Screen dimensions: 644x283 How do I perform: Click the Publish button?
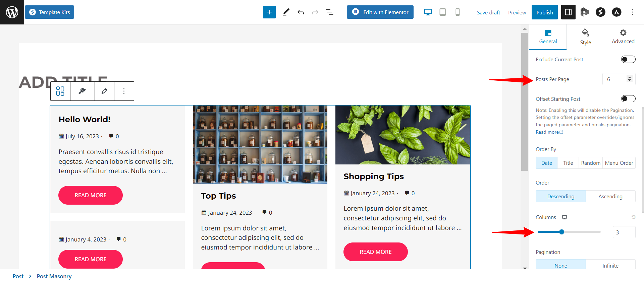pos(544,12)
